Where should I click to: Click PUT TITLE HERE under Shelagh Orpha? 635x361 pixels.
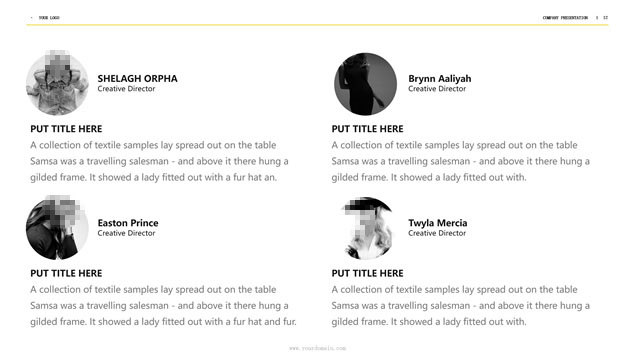point(66,129)
